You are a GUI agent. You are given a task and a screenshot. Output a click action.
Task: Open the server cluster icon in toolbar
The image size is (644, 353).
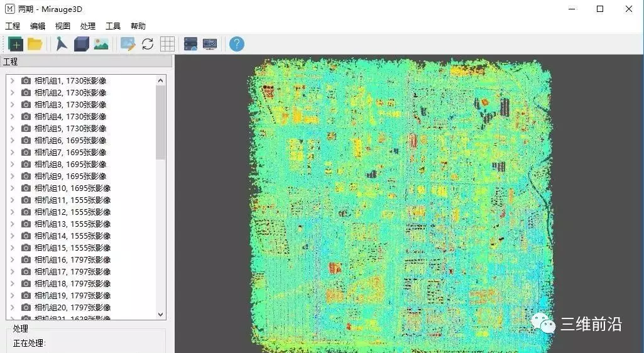pos(190,44)
